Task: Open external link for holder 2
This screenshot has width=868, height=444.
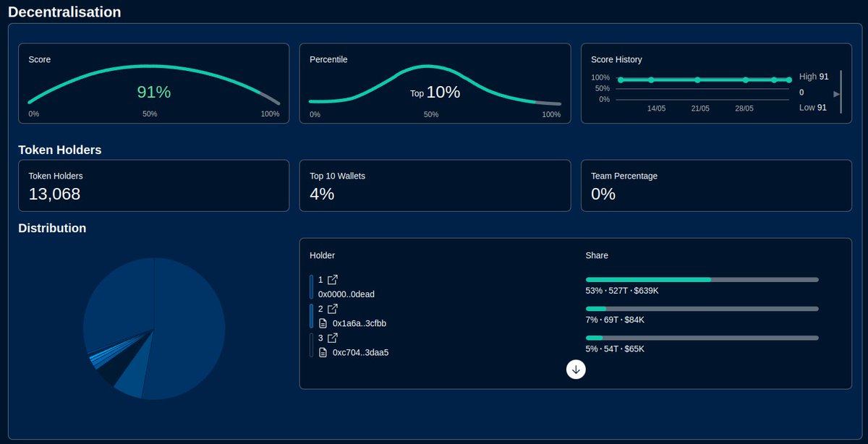Action: click(333, 309)
